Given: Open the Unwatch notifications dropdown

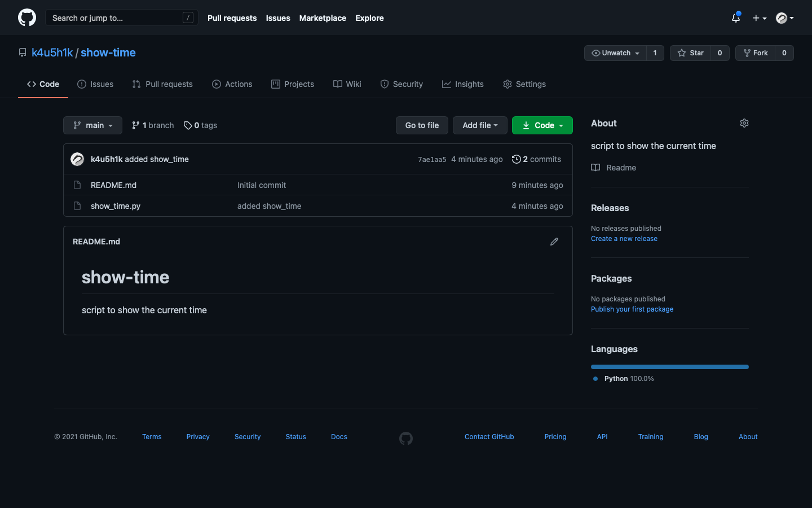Looking at the screenshot, I should click(615, 53).
